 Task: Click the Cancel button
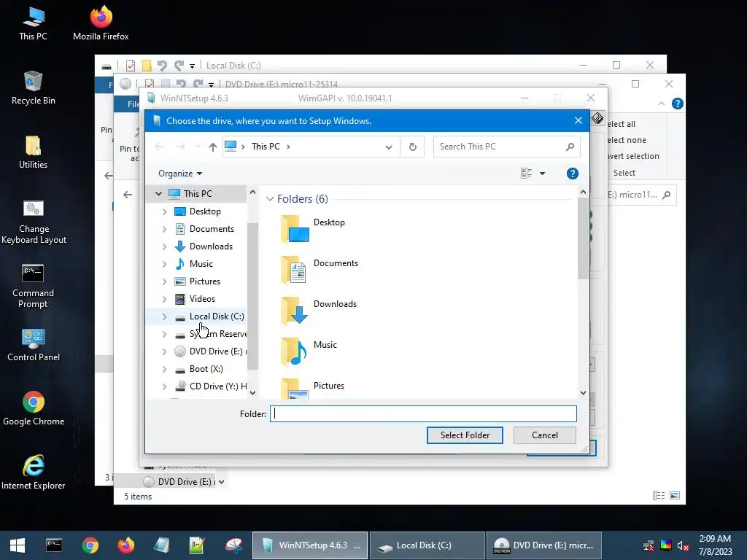click(544, 435)
